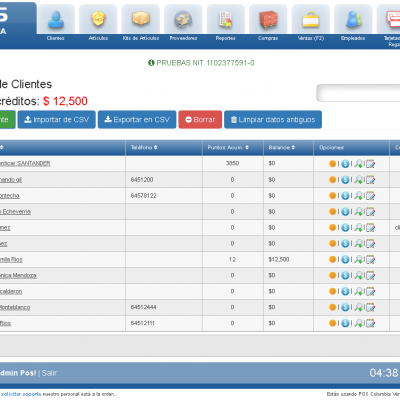The image size is (400, 400).
Task: Click the notepad edit icon in SANTANDER row
Action: (x=371, y=164)
